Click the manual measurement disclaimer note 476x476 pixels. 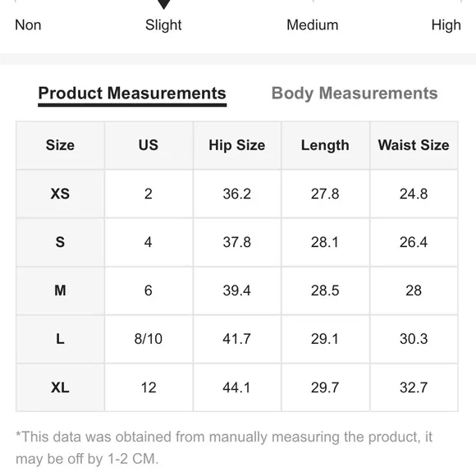(x=224, y=448)
